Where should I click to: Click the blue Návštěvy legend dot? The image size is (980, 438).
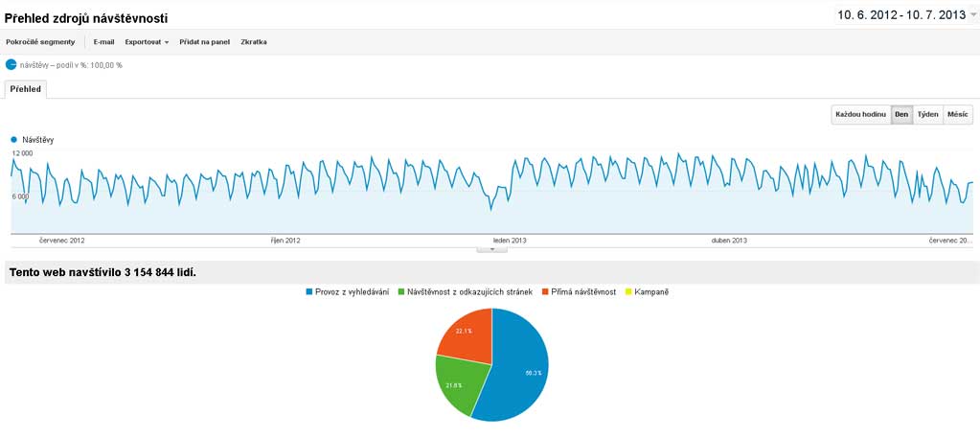coord(14,140)
